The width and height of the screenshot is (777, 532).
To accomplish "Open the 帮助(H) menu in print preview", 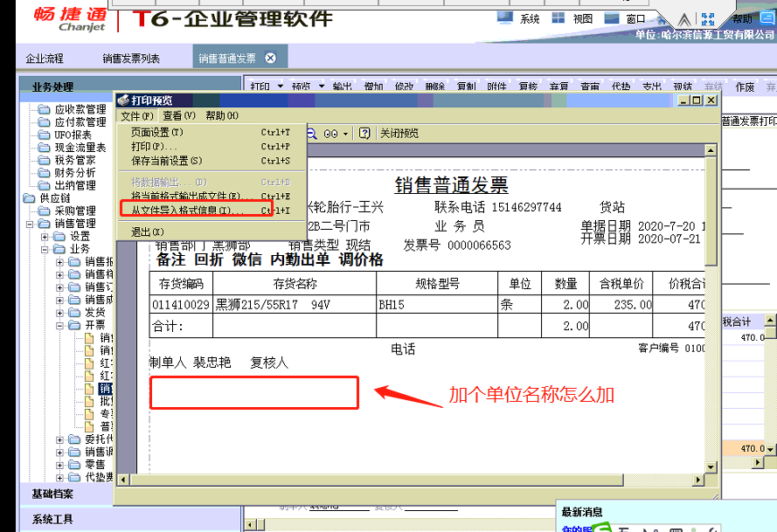I will 222,116.
